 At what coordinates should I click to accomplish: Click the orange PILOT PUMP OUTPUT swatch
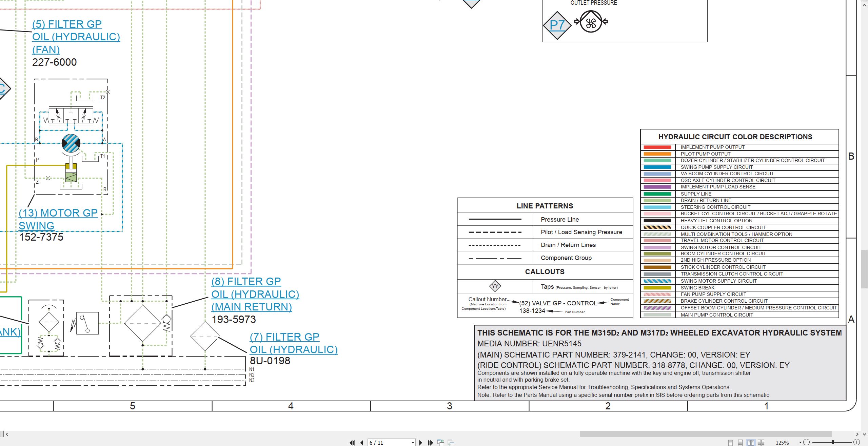tap(657, 154)
